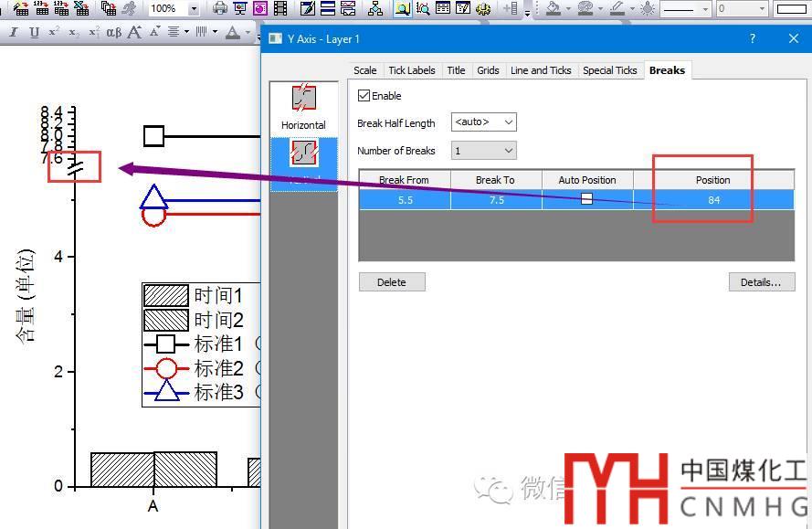Open the font color A swatch
The image size is (812, 529).
tap(233, 33)
